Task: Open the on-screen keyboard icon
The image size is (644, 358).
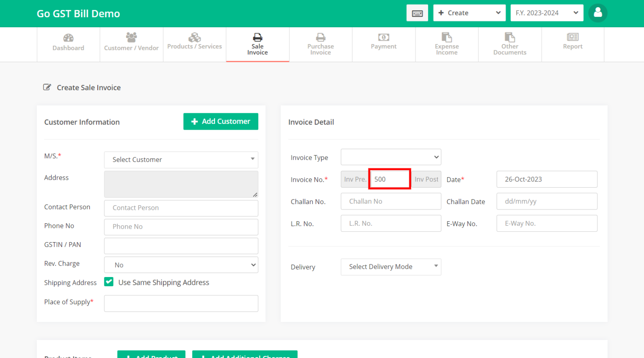Action: (417, 13)
